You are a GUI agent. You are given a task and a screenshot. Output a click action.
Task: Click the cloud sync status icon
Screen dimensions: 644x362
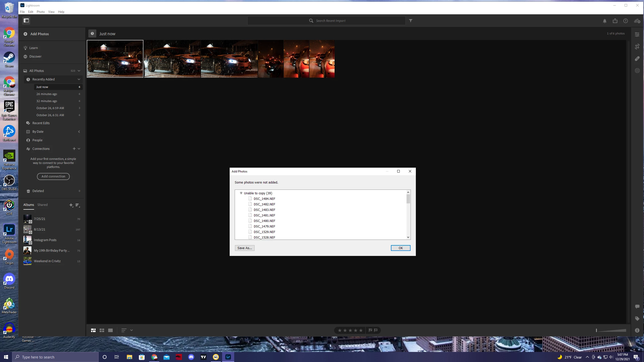(637, 21)
